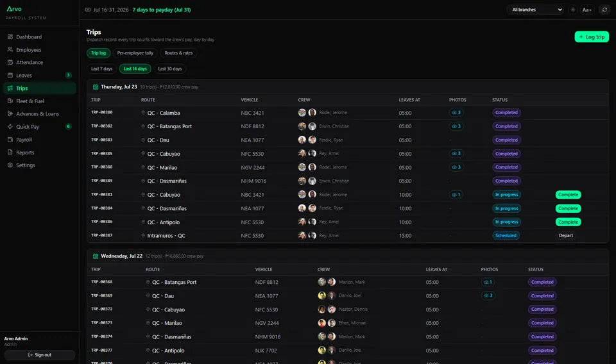
Task: Click crew avatars for trip TRP-00372
Action: (x=327, y=310)
